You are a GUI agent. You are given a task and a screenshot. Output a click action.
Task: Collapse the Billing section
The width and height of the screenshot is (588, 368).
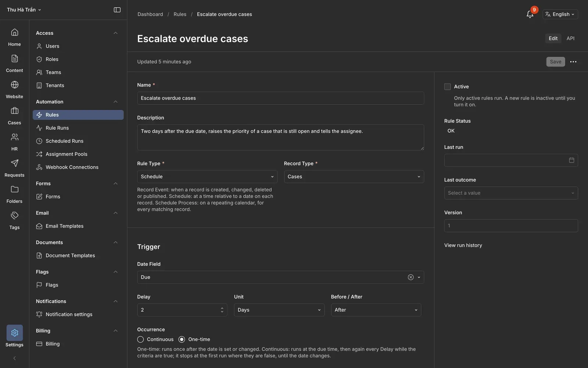click(x=115, y=331)
